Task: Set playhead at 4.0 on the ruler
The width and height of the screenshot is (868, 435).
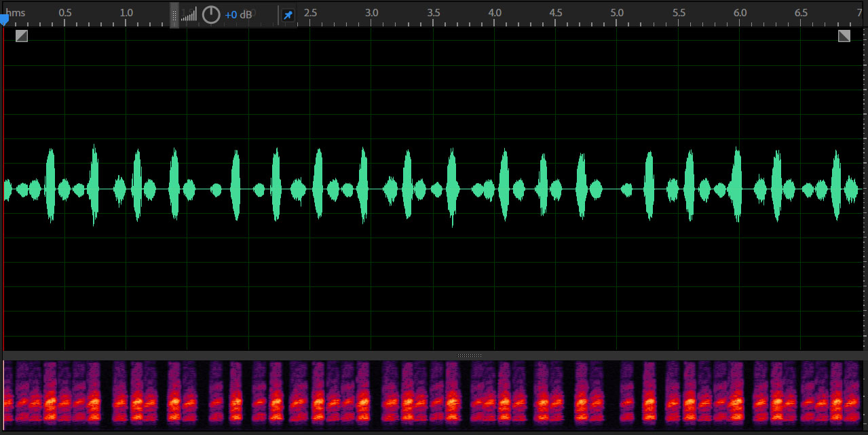Action: [495, 13]
